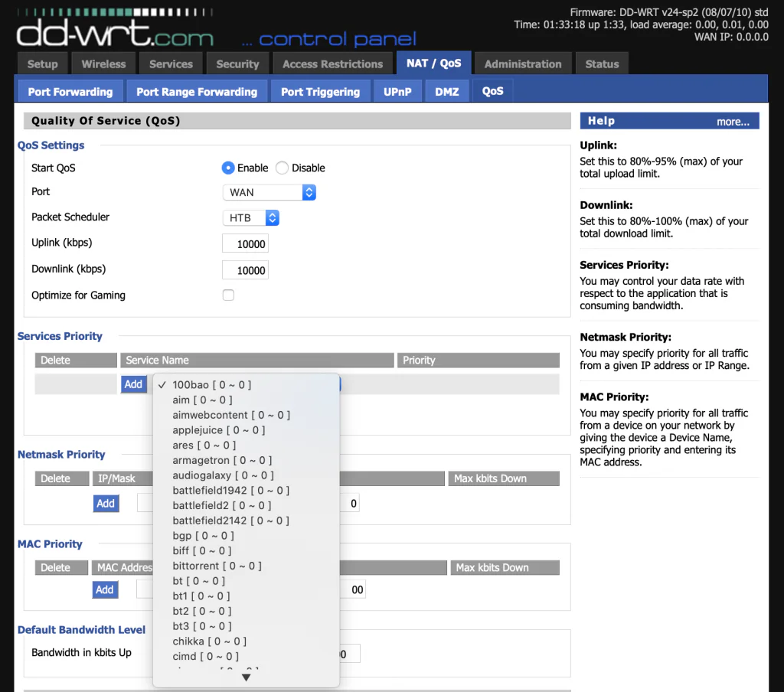Pick bgp from the service list
The height and width of the screenshot is (692, 784).
(246, 536)
